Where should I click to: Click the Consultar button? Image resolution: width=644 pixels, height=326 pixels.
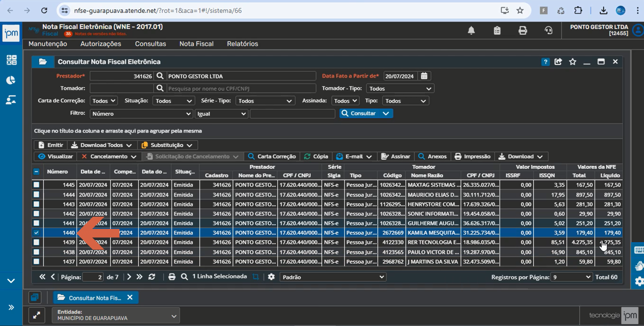(359, 113)
